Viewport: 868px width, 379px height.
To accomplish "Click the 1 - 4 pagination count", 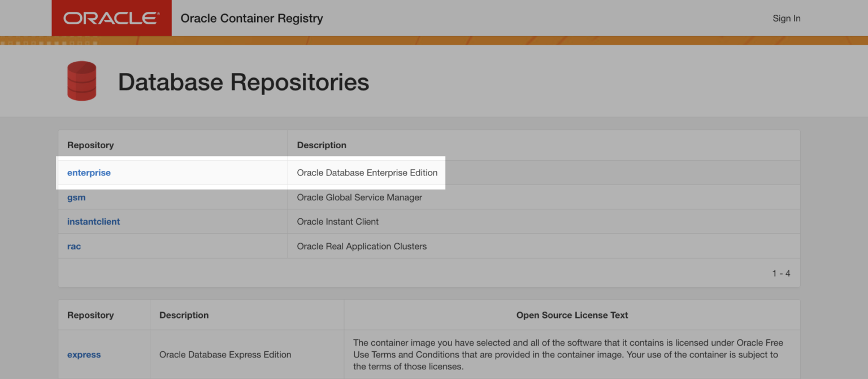I will tap(781, 273).
